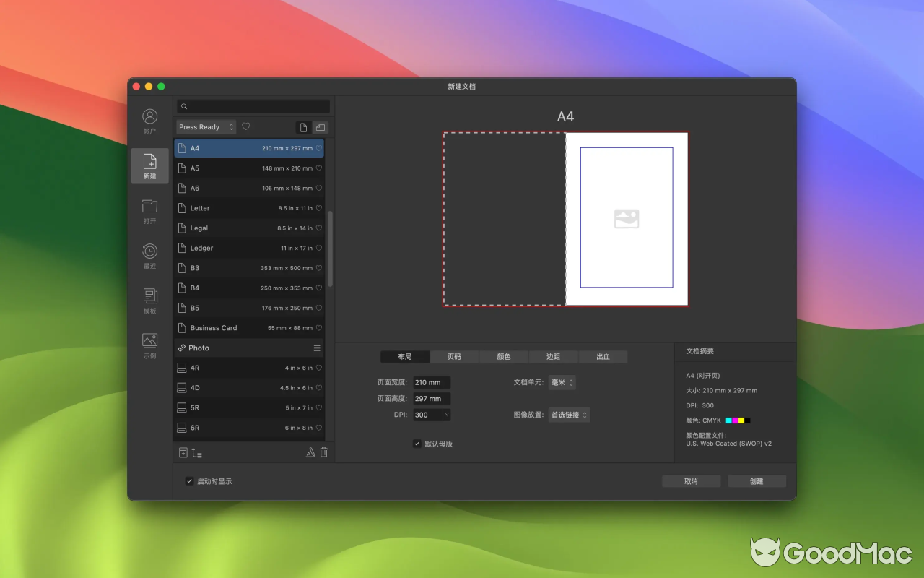The image size is (924, 578).
Task: Open the 帐户 account panel in sidebar
Action: point(149,118)
